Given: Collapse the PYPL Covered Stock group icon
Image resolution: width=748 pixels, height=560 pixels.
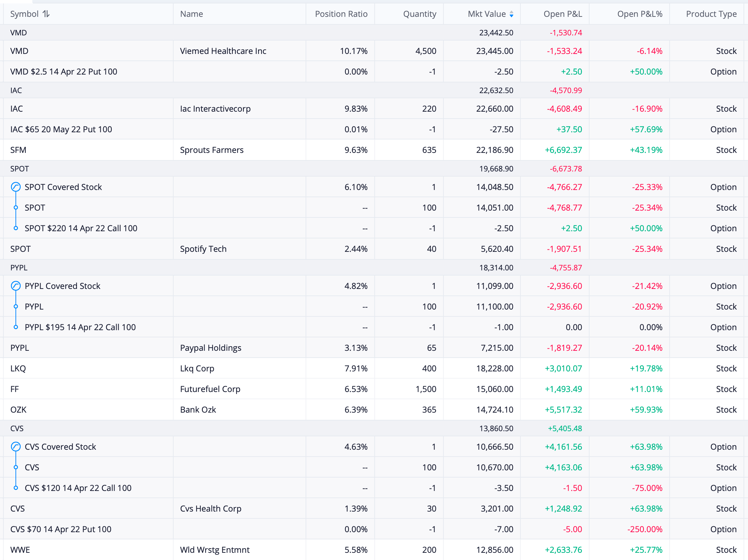Looking at the screenshot, I should (16, 286).
